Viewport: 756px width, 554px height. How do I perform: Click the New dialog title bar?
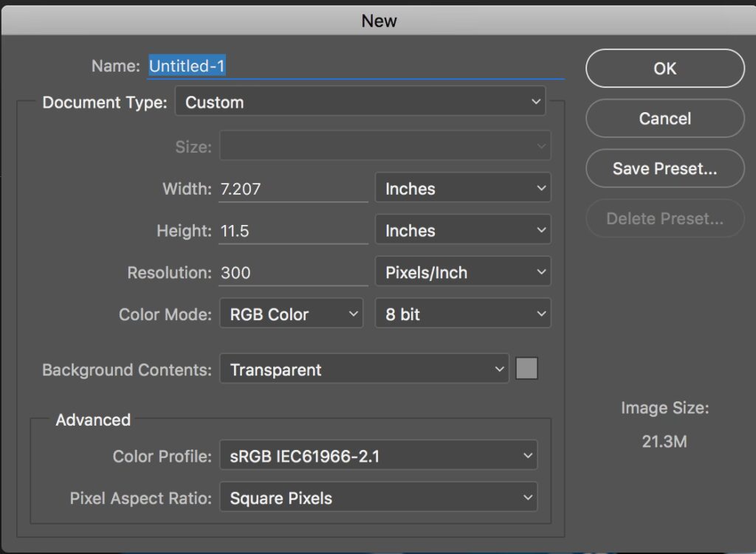[378, 21]
